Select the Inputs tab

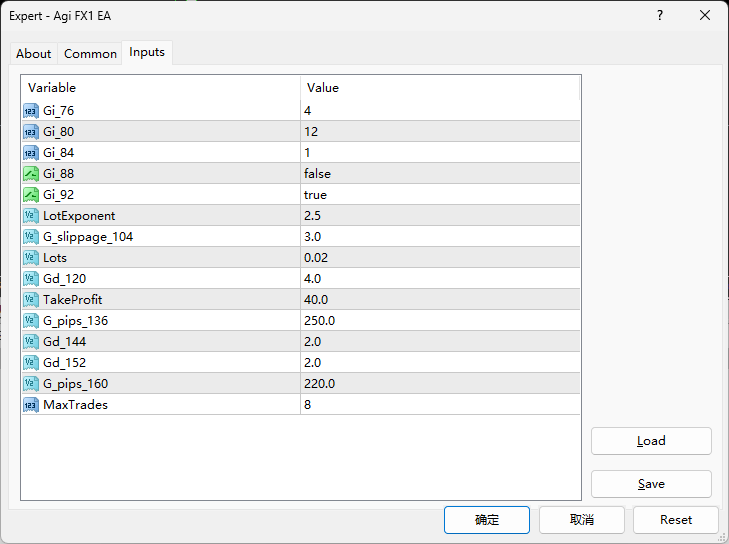point(147,52)
